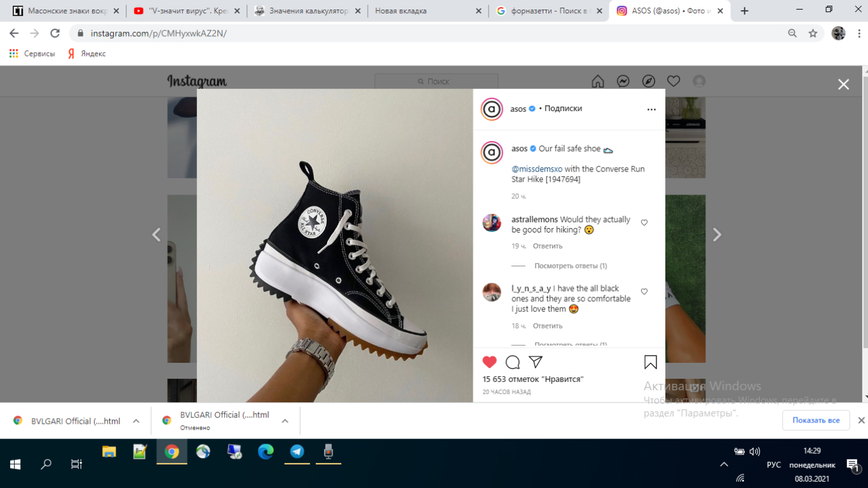Open Microsoft Edge from the taskbar
Viewport: 868px width, 488px height.
pyautogui.click(x=266, y=452)
